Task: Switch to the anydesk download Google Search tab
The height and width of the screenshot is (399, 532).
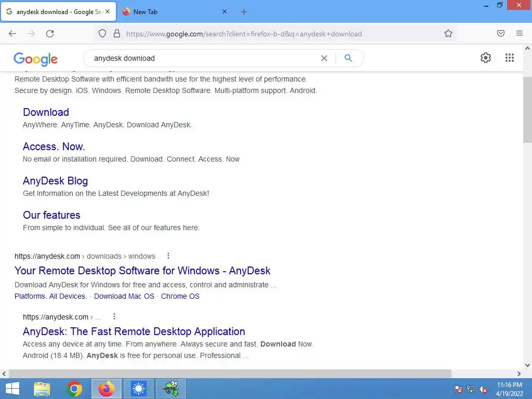Action: click(59, 12)
